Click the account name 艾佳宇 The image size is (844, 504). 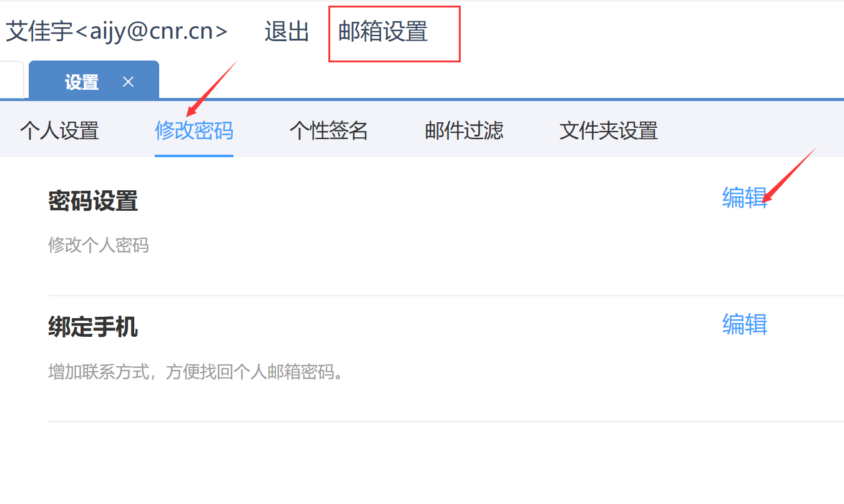[39, 31]
